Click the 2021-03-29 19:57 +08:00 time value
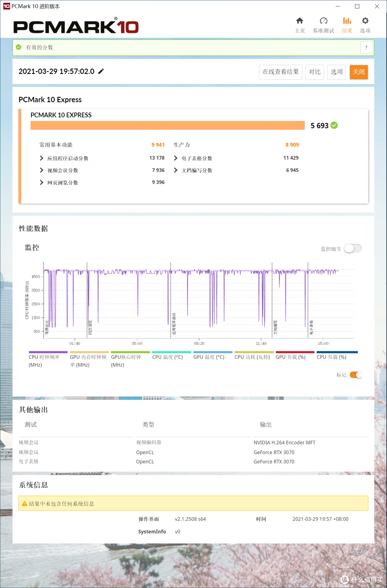387x588 pixels. pos(320,519)
